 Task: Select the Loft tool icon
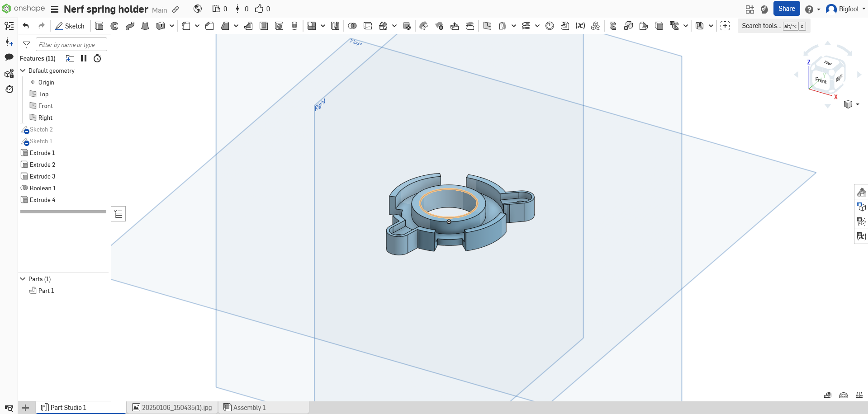pyautogui.click(x=145, y=26)
